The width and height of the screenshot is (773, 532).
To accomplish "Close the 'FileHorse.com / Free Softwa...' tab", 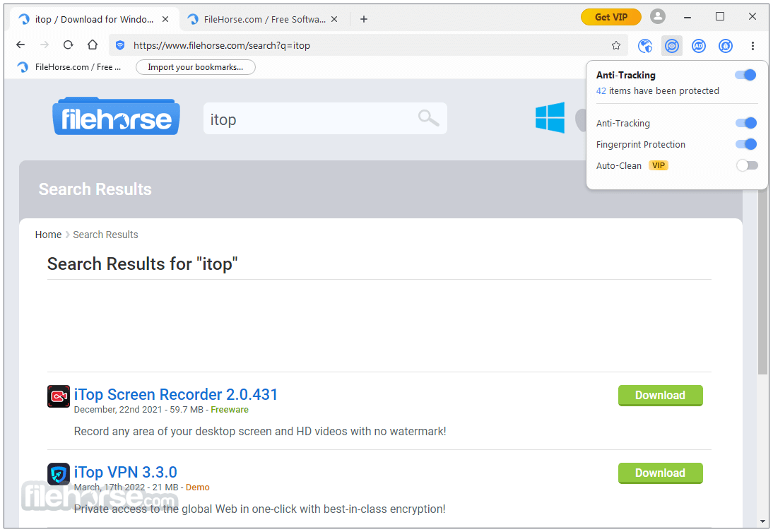I will [334, 19].
